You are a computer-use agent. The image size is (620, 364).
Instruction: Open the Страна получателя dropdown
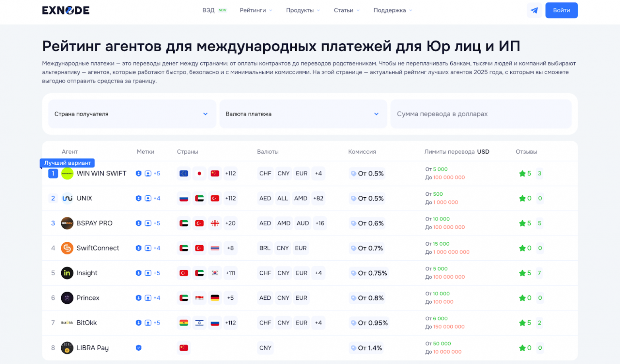pyautogui.click(x=132, y=114)
